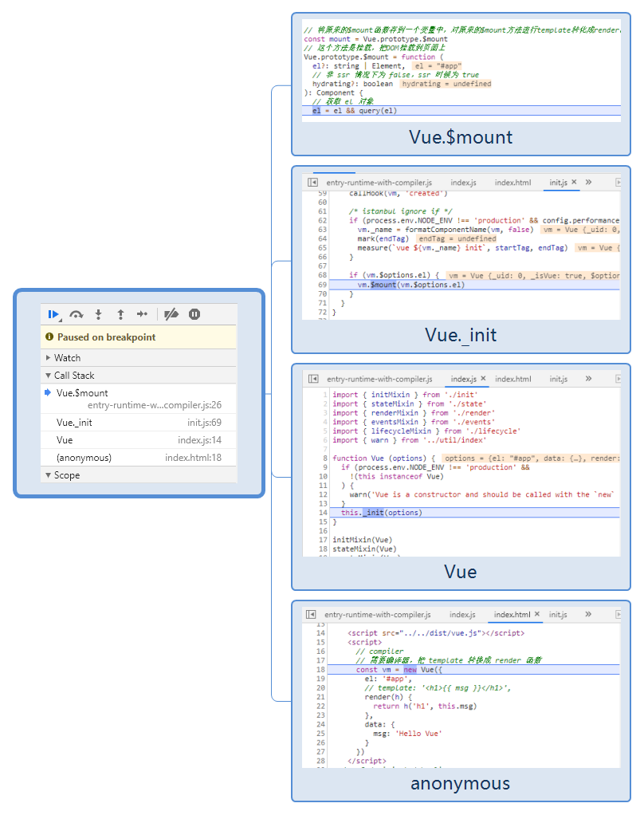
Task: Open more tabs chevron in Vue constructor panel
Action: [x=588, y=378]
